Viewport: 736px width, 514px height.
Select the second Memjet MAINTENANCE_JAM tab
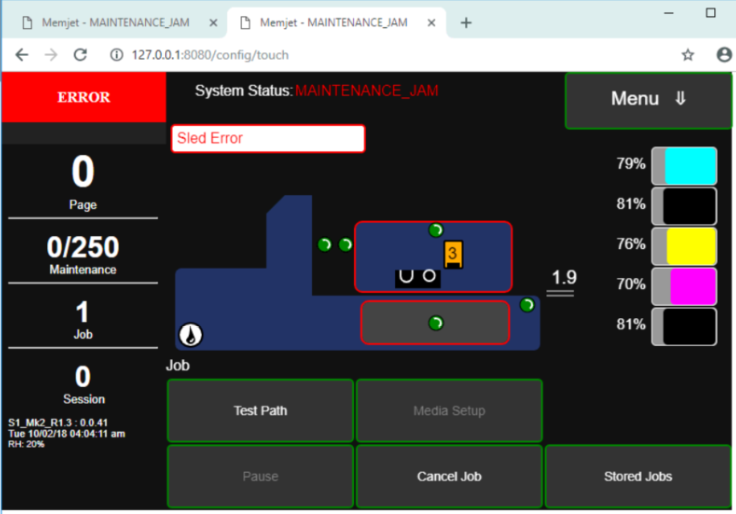point(333,23)
